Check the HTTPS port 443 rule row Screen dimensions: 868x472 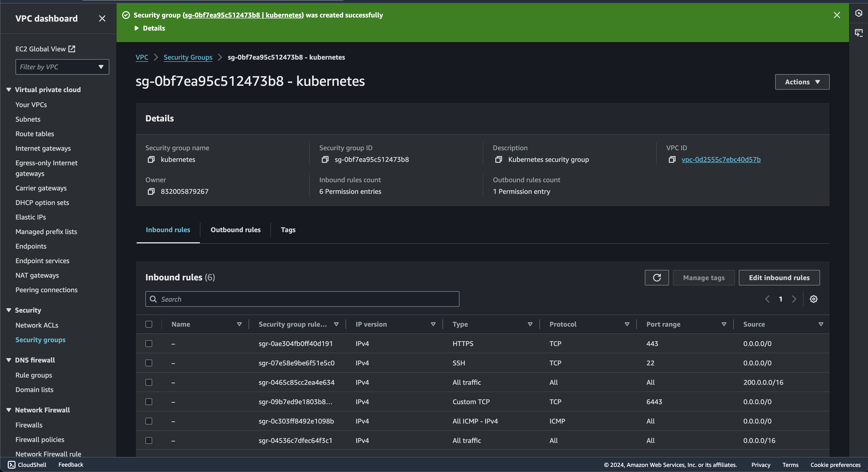point(149,344)
